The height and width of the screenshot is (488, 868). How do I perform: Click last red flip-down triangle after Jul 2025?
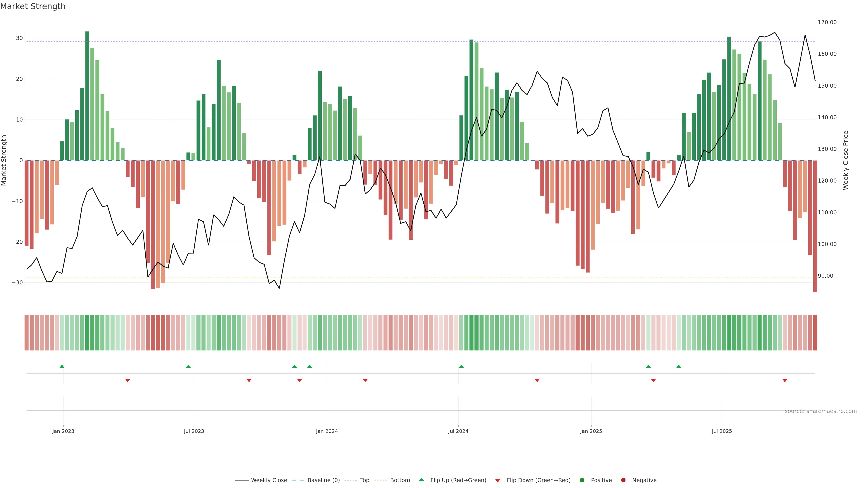[x=785, y=380]
